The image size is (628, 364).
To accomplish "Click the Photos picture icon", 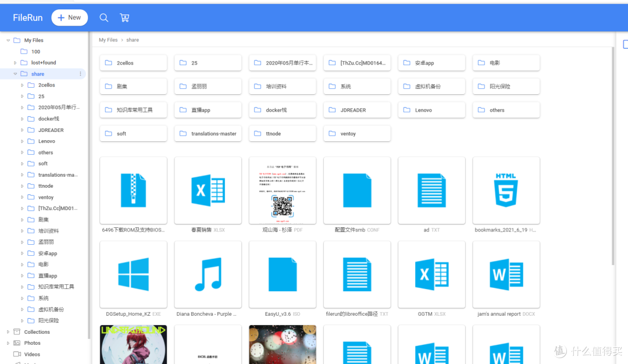I will click(x=17, y=343).
